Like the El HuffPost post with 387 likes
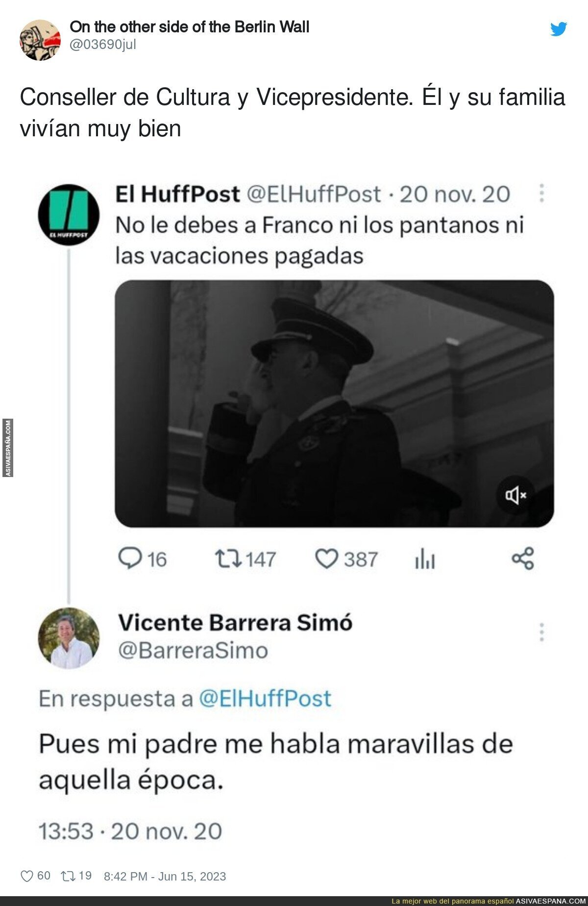This screenshot has height=906, width=588. [x=326, y=559]
